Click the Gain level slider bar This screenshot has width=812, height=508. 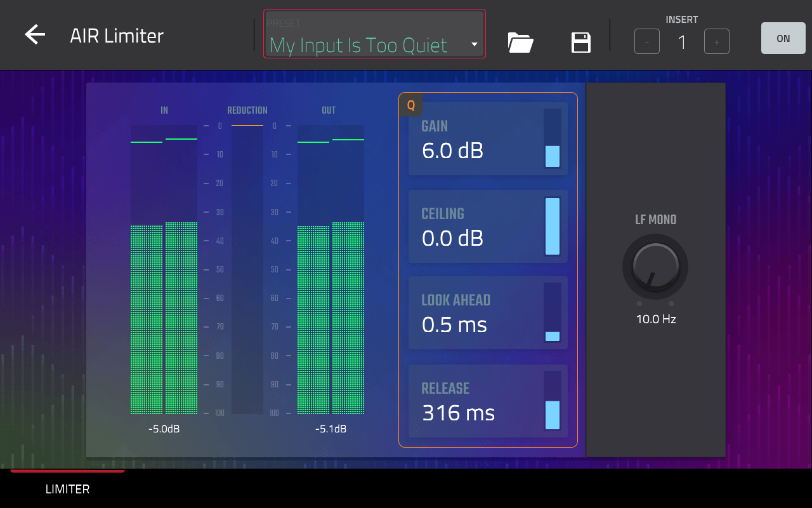tap(553, 138)
